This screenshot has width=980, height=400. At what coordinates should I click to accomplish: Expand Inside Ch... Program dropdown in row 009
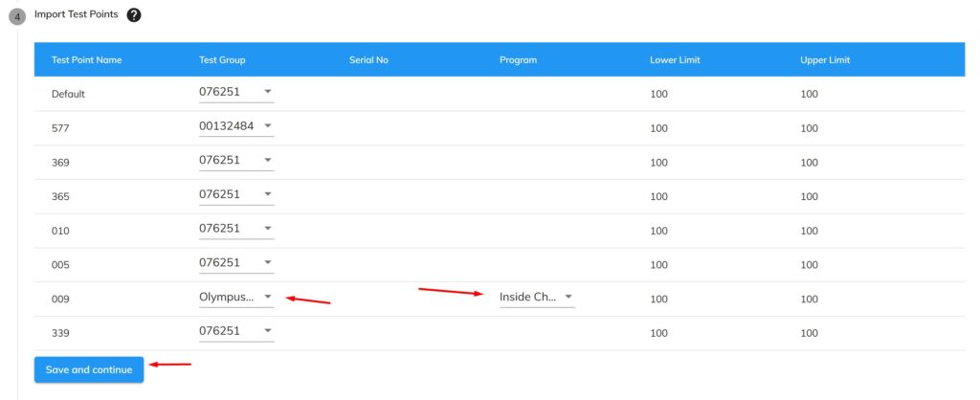click(536, 298)
